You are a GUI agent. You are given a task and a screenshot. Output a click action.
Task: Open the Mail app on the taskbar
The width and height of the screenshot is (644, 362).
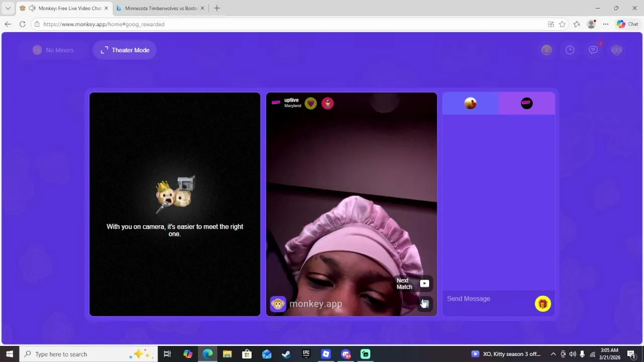[x=267, y=354]
